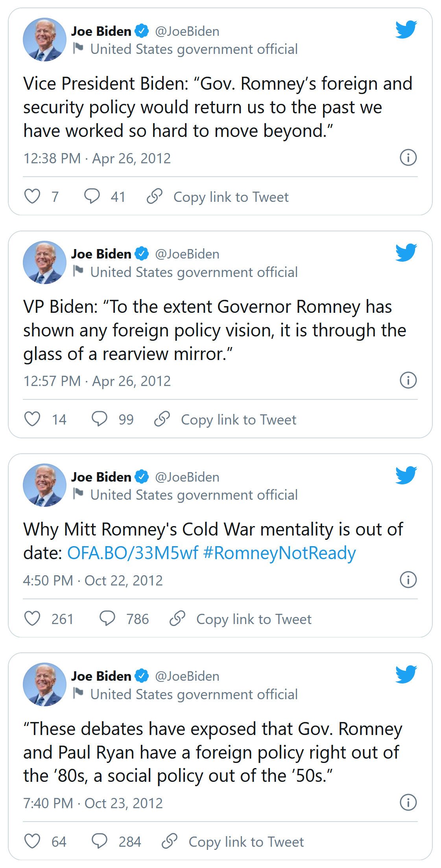
Task: Click the info icon on the Oct 23 tweet
Action: click(408, 803)
